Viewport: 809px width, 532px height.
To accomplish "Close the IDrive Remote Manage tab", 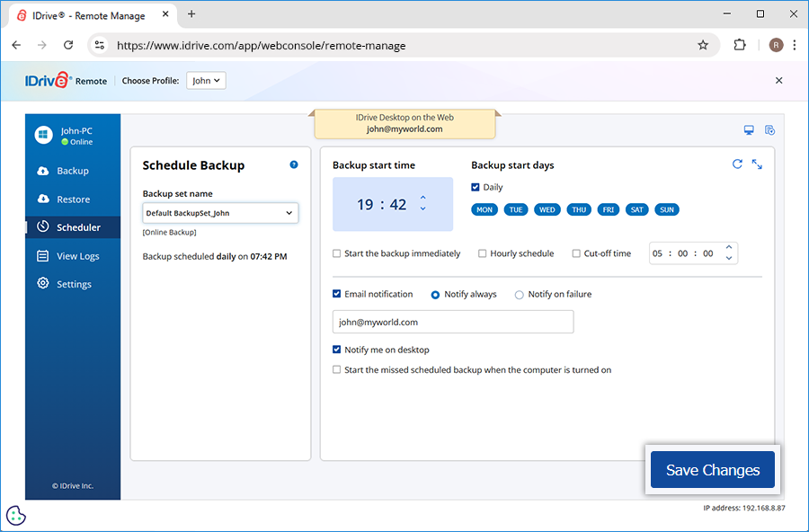I will click(x=165, y=14).
